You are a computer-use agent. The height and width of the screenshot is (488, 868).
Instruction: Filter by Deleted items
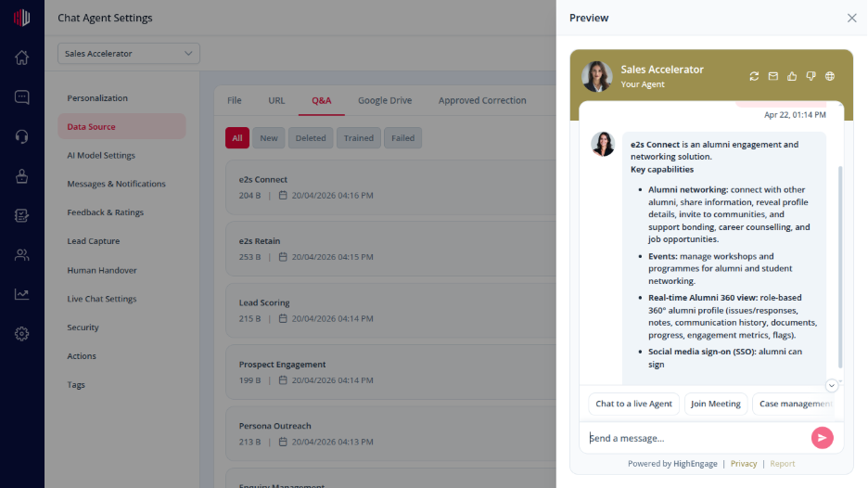pyautogui.click(x=311, y=138)
